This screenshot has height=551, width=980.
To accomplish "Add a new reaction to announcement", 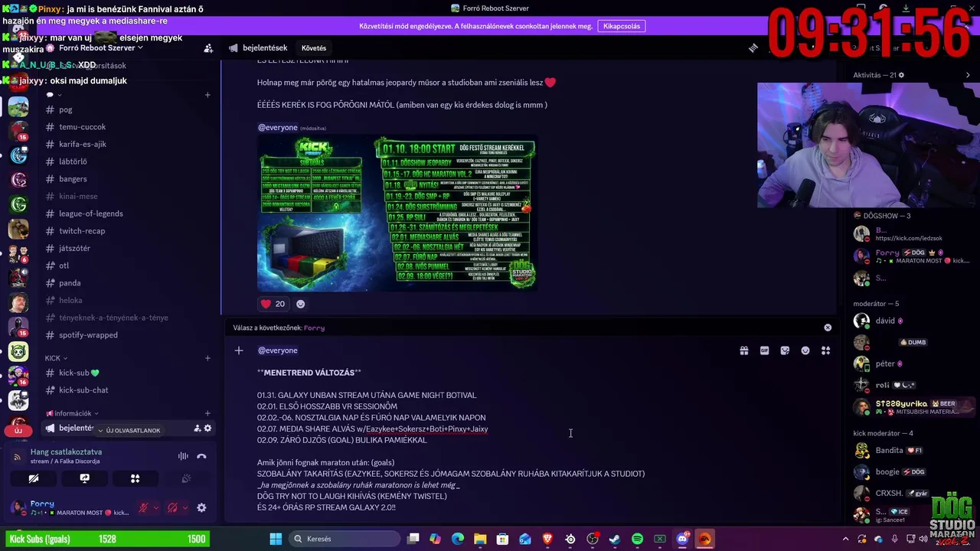I will 300,304.
